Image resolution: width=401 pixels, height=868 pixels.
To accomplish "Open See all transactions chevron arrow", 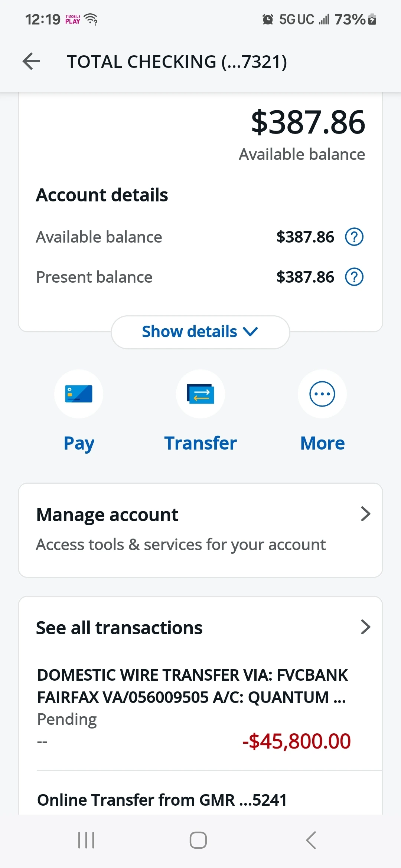I will [x=366, y=627].
